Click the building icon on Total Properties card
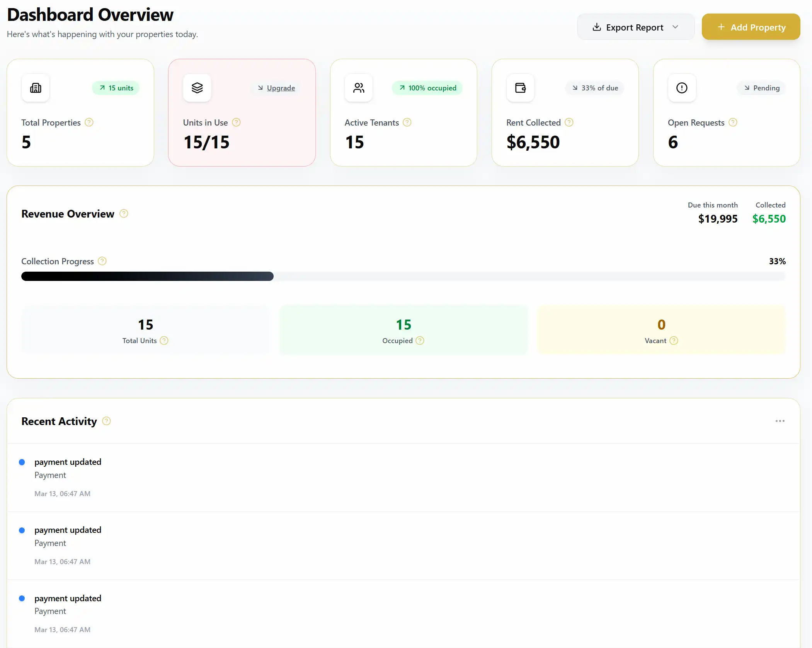812x648 pixels. 35,88
